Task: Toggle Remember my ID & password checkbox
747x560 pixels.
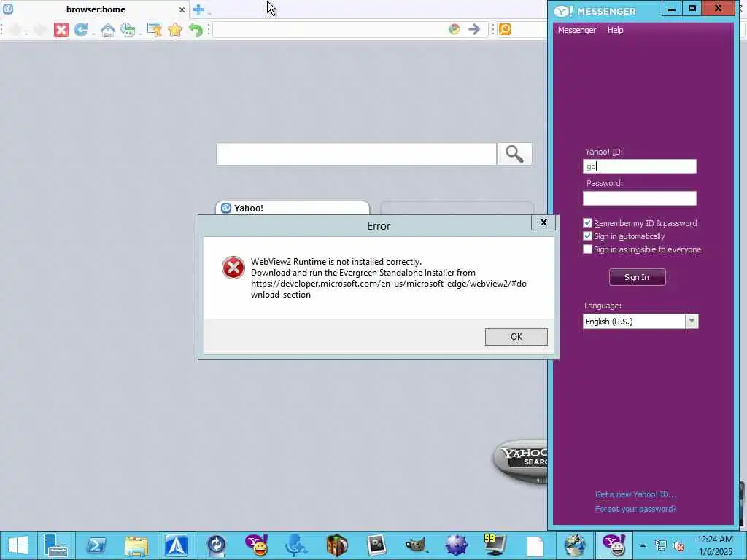Action: pyautogui.click(x=587, y=223)
